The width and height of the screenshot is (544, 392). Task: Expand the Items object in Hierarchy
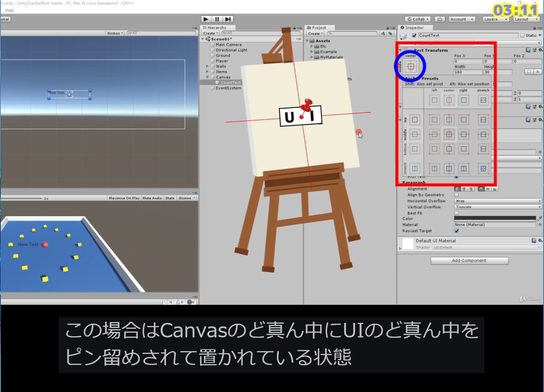click(207, 72)
